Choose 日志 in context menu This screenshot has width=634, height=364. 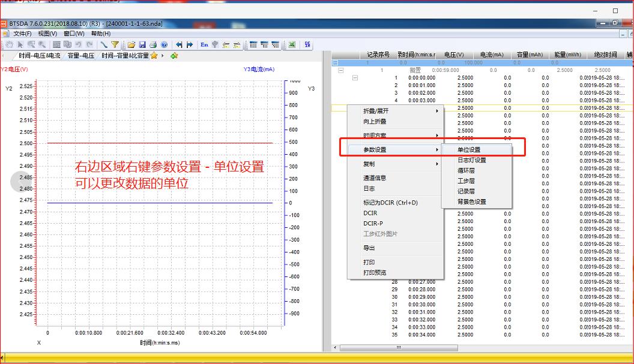[x=396, y=188]
